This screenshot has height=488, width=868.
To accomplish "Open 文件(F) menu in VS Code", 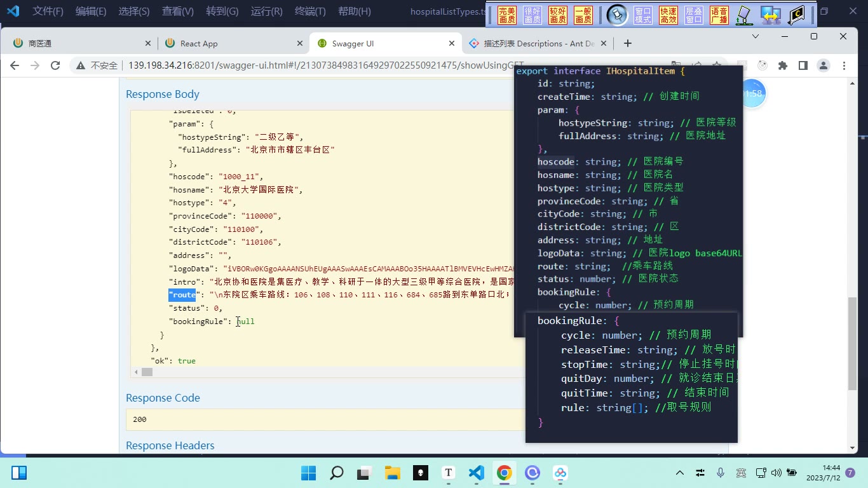I will (48, 11).
